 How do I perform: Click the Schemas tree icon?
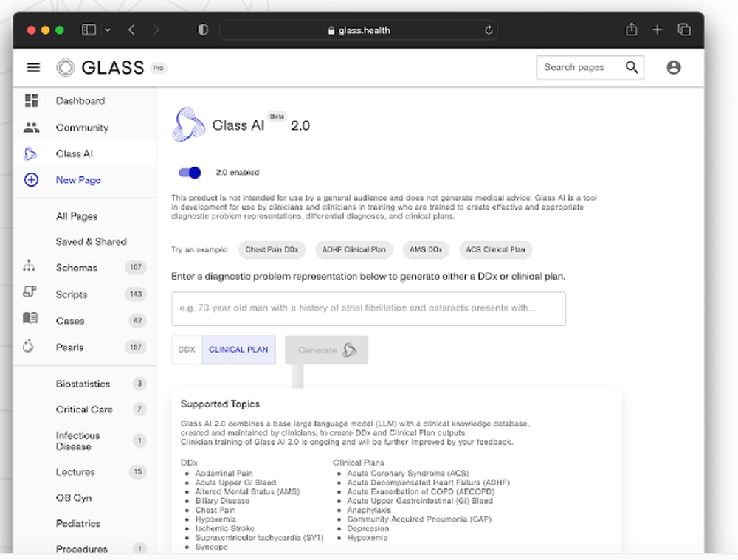point(30,266)
